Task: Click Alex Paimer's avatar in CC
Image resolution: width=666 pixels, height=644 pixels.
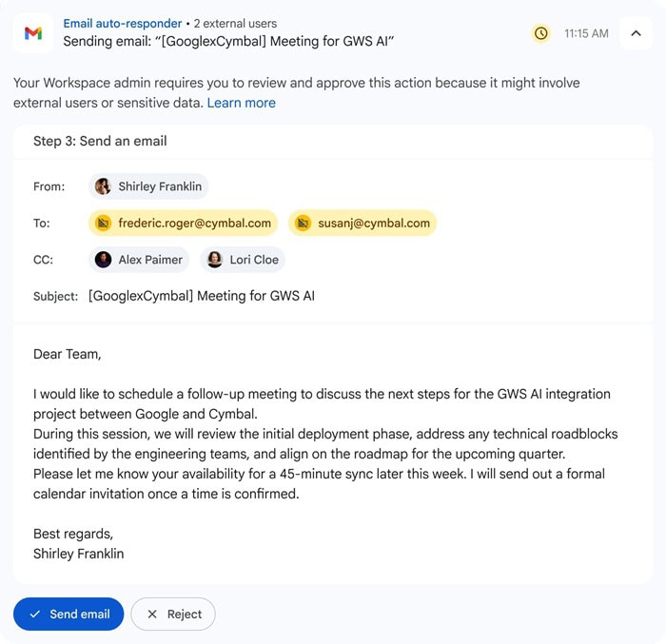Action: tap(103, 259)
